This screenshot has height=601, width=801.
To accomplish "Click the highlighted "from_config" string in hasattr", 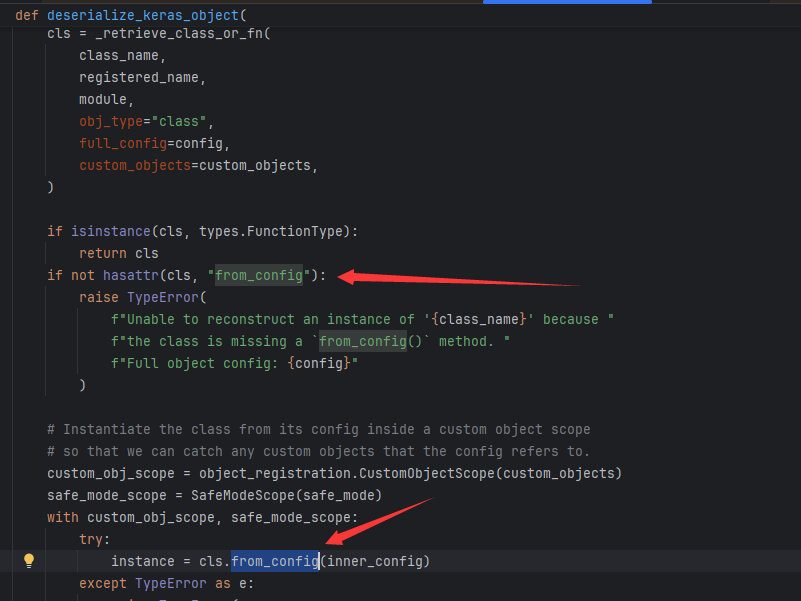I will pyautogui.click(x=258, y=275).
